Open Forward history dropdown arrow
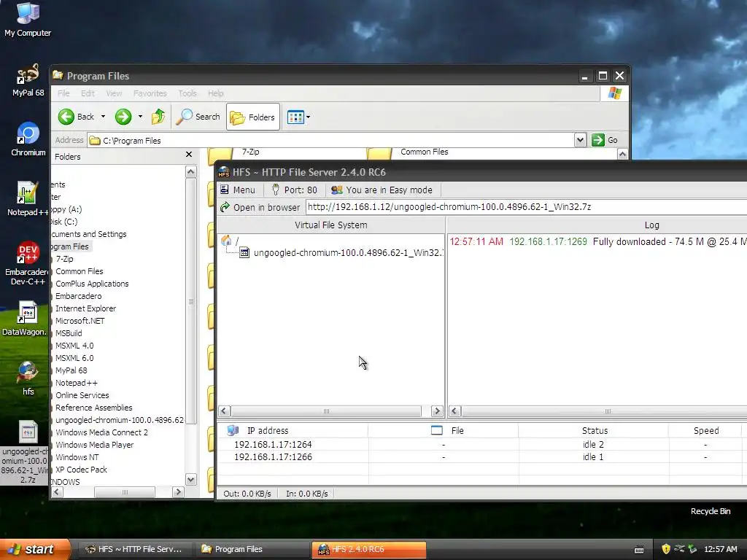Viewport: 747px width, 560px height. pos(140,117)
